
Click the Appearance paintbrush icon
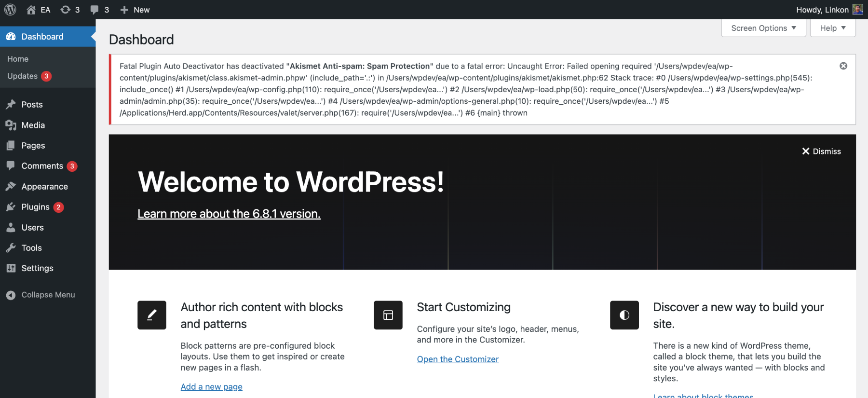pyautogui.click(x=11, y=186)
